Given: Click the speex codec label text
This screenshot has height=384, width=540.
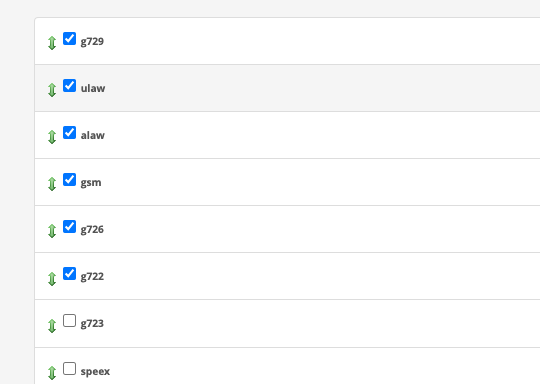Looking at the screenshot, I should 95,372.
